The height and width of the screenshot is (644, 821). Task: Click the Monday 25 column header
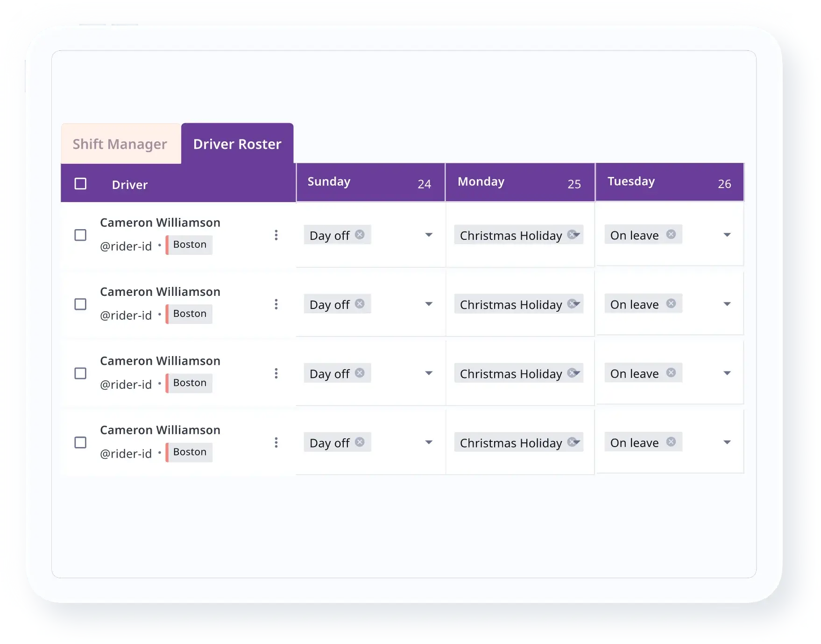coord(519,182)
